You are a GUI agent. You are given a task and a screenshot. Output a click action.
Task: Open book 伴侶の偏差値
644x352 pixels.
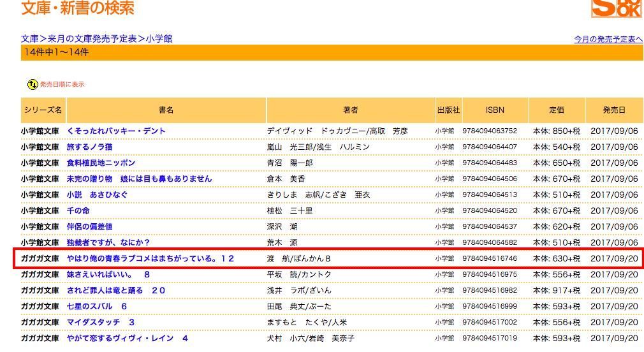tap(89, 227)
